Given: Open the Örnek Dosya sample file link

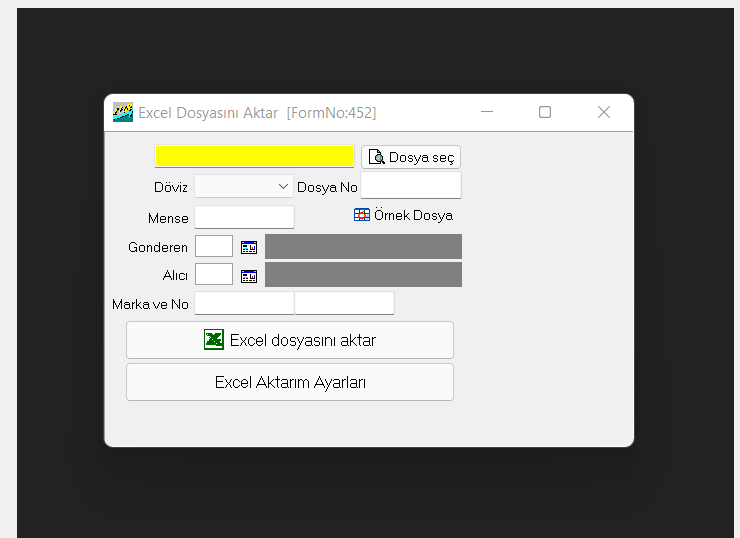Looking at the screenshot, I should pyautogui.click(x=404, y=215).
